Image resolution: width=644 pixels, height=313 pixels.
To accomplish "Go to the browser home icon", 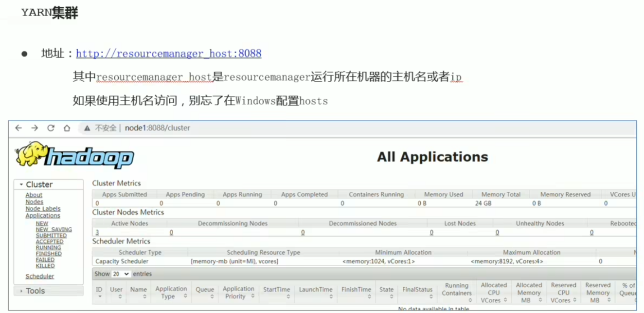I will click(x=67, y=128).
